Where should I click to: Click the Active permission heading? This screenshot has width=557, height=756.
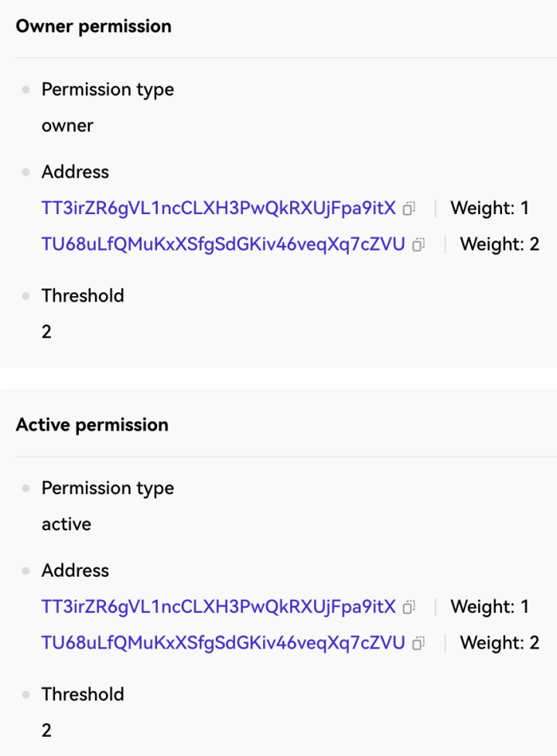[x=92, y=425]
